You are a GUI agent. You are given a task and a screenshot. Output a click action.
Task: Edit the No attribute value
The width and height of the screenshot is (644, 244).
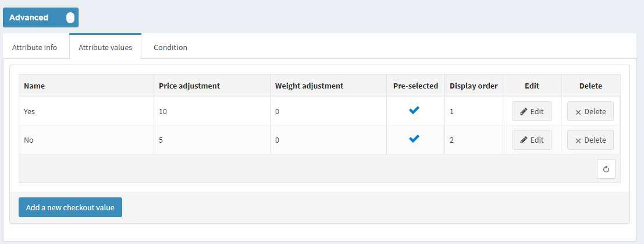point(532,140)
